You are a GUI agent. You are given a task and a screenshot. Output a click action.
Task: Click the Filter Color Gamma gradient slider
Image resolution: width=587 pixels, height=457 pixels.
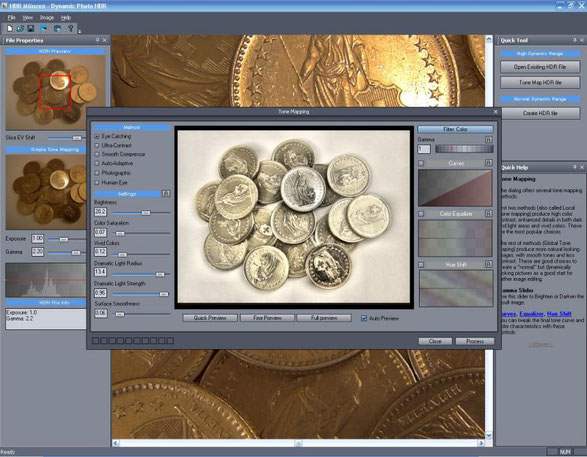point(464,149)
